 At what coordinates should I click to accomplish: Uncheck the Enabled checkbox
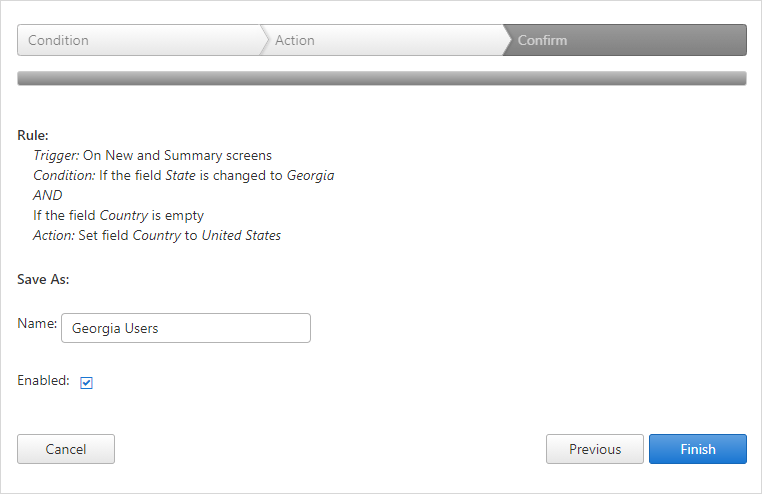[87, 383]
